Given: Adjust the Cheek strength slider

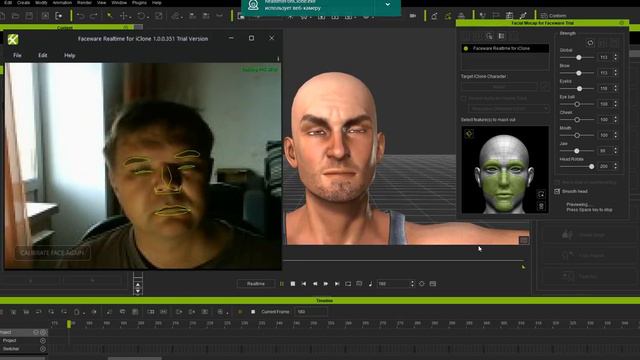Looking at the screenshot, I should click(x=577, y=120).
